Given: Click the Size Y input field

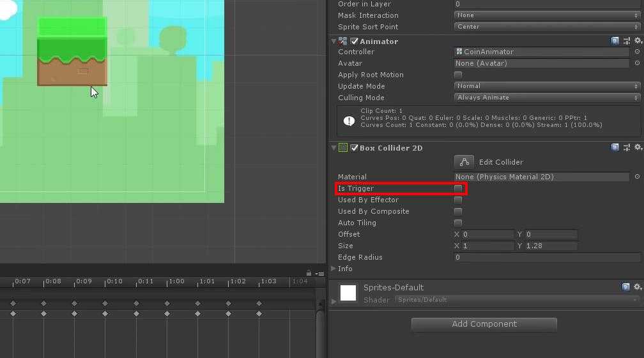Looking at the screenshot, I should tap(551, 246).
